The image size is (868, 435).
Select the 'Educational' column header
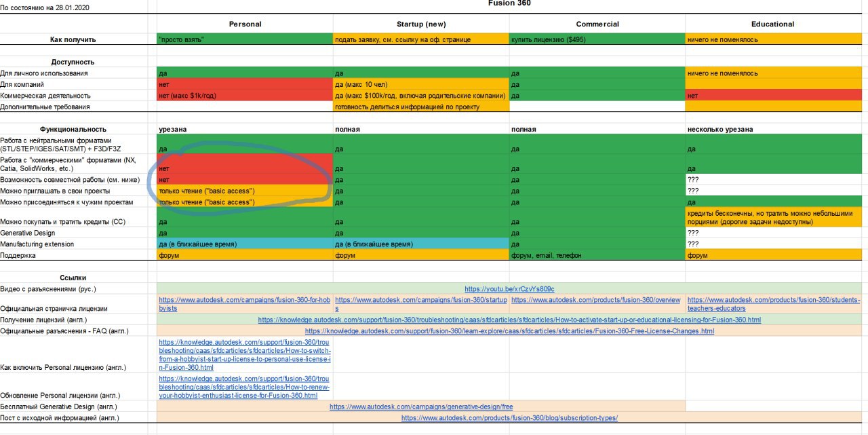tap(772, 24)
